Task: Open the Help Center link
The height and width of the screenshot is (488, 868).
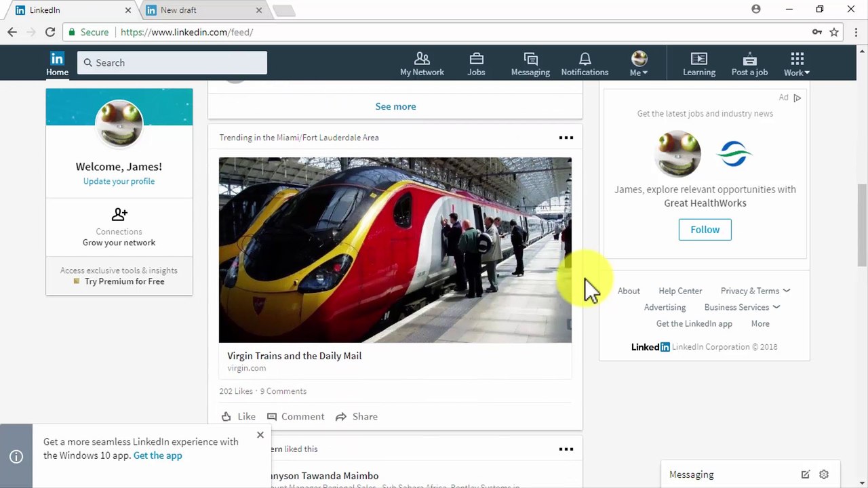Action: tap(680, 291)
